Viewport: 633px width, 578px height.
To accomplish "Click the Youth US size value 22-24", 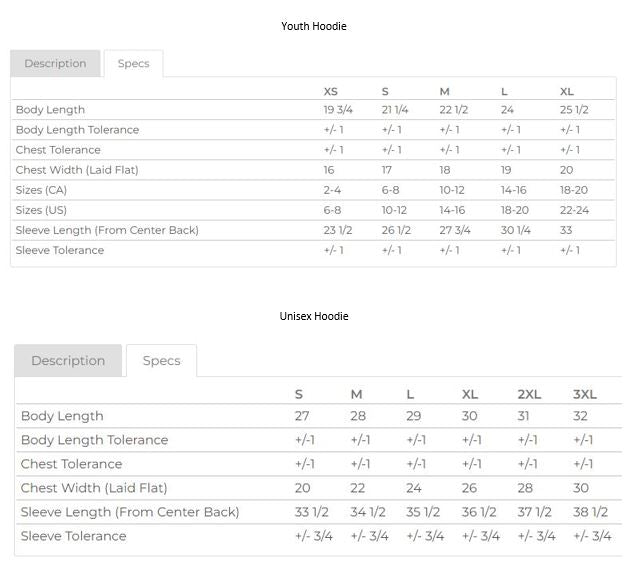I will click(x=574, y=210).
